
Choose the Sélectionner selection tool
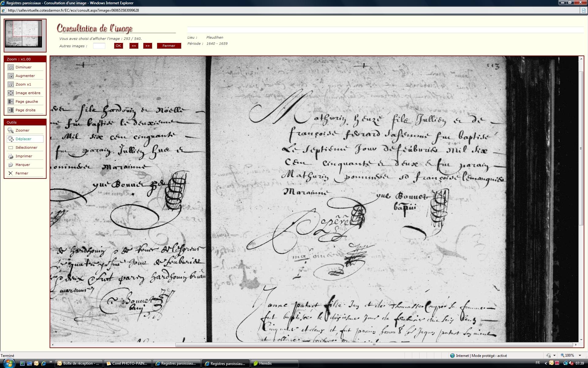[11, 148]
